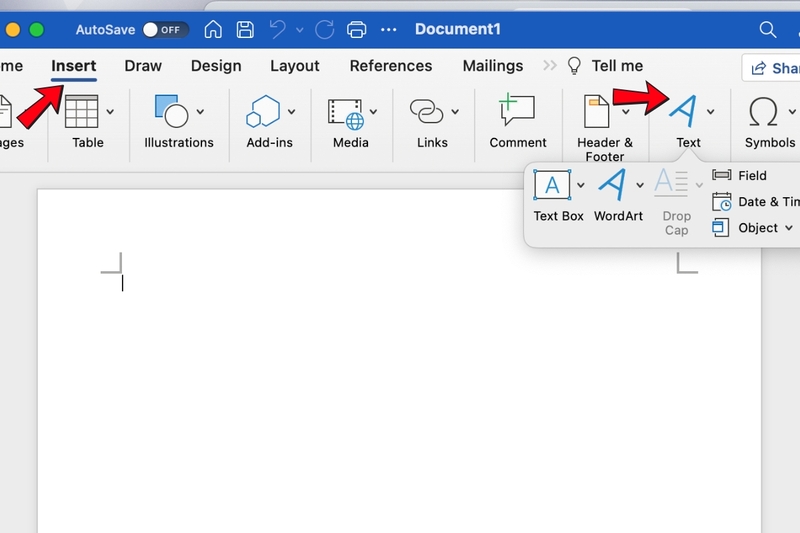Expand the Add-ins dropdown arrow

tap(291, 111)
